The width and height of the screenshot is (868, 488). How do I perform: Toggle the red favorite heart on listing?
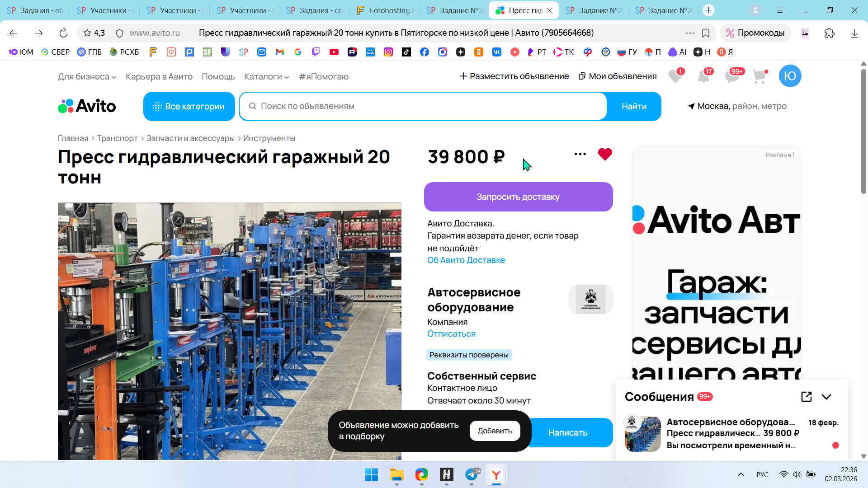(604, 154)
